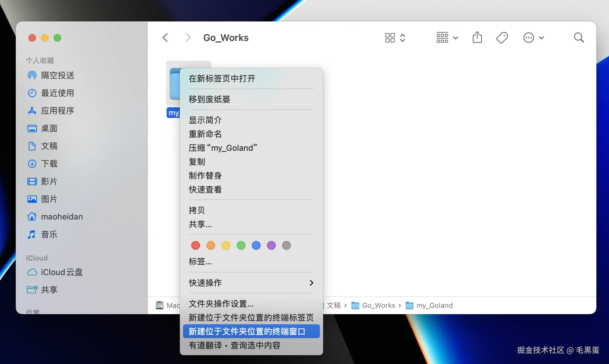Apply the green color tag
Viewport: 609px width, 364px height.
tap(241, 245)
